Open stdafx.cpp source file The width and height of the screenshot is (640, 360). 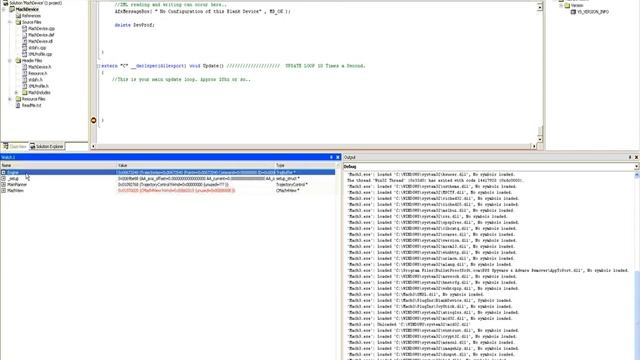37,48
